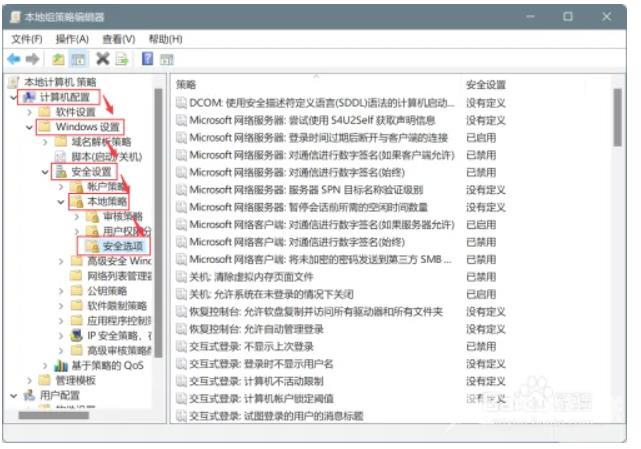Click the DCOM policy row icon
Image resolution: width=641 pixels, height=449 pixels.
(181, 103)
